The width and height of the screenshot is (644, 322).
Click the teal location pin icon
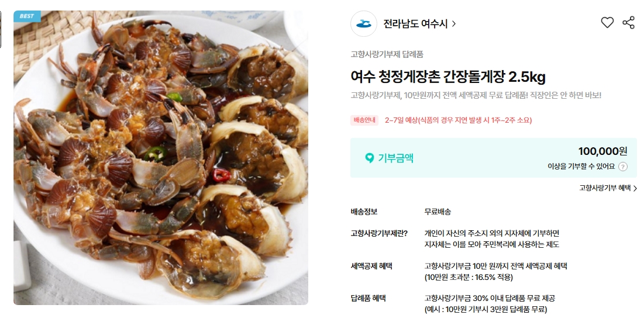[369, 158]
